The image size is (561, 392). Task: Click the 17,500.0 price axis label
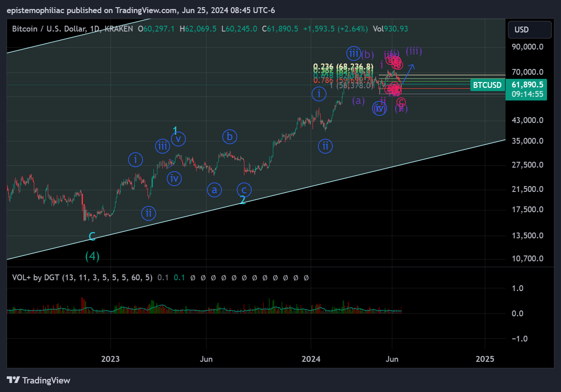pos(527,210)
